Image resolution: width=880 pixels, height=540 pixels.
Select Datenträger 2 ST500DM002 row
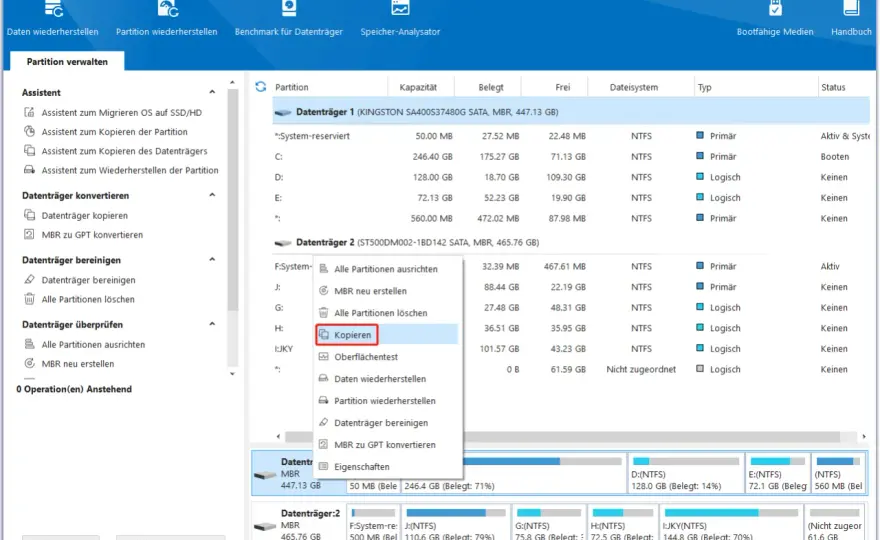(x=571, y=242)
